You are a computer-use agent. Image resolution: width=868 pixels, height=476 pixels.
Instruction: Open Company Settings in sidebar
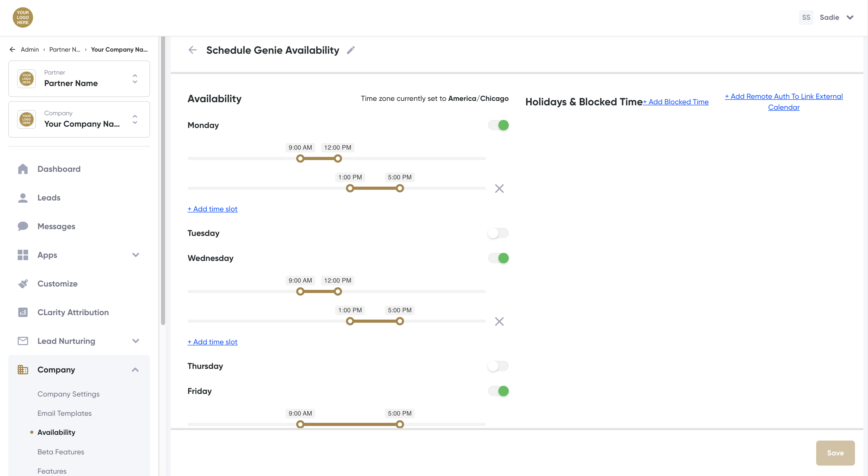[69, 394]
